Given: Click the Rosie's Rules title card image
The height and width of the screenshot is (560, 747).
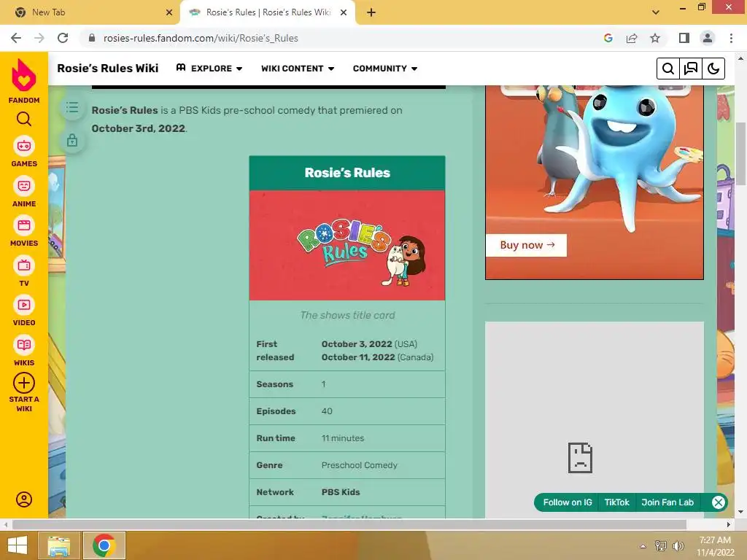Looking at the screenshot, I should tap(347, 245).
